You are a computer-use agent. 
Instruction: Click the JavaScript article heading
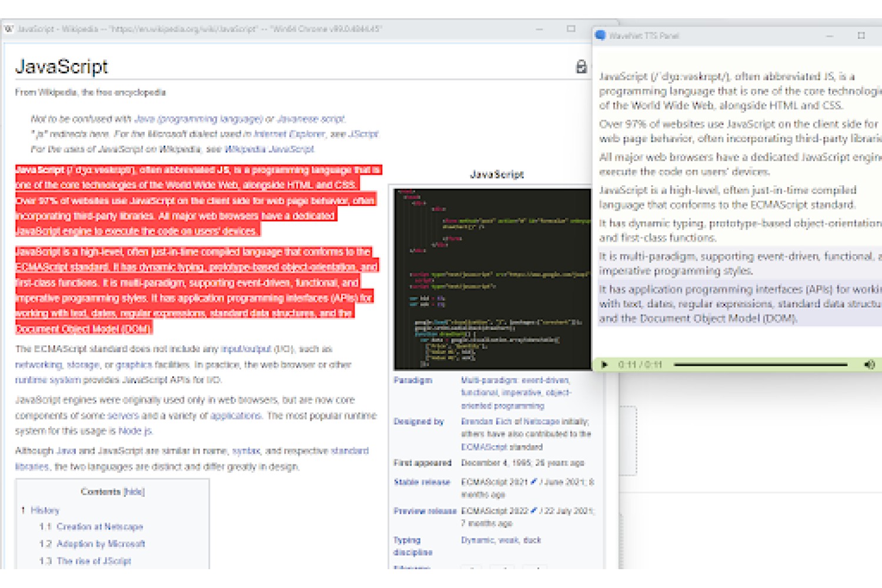point(62,67)
